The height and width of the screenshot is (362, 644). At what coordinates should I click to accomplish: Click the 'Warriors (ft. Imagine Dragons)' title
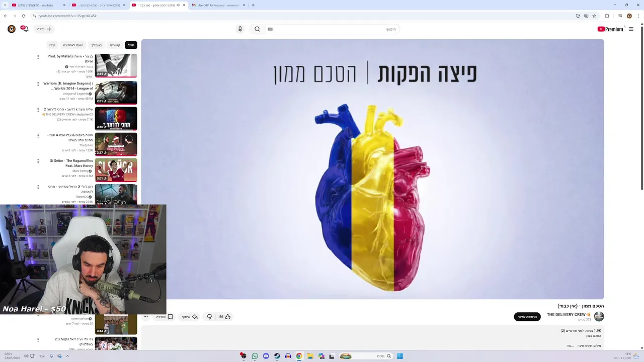68,86
